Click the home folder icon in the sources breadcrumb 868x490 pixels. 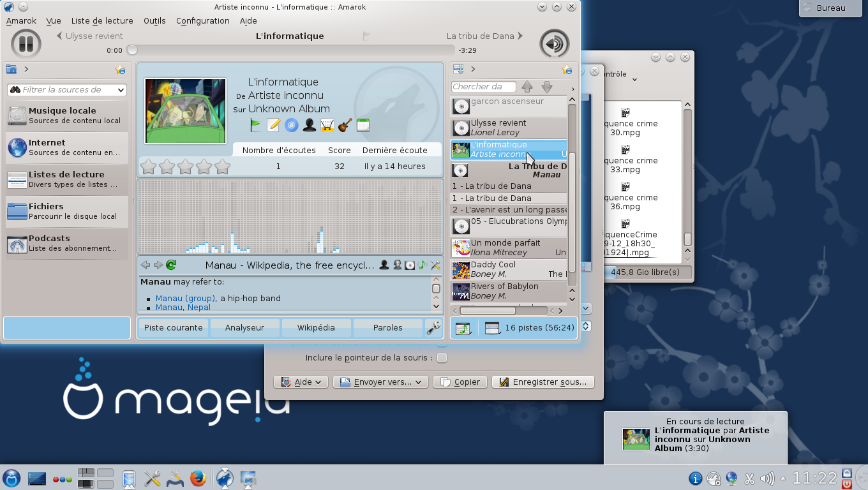(x=11, y=69)
